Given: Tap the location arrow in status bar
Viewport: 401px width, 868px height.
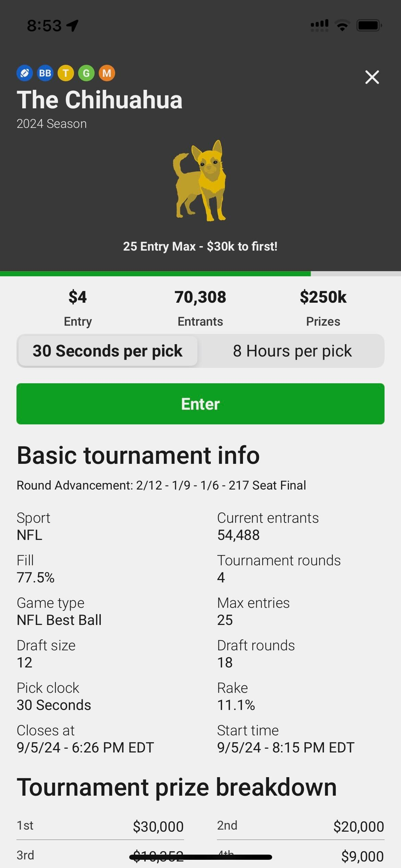Looking at the screenshot, I should (x=73, y=25).
